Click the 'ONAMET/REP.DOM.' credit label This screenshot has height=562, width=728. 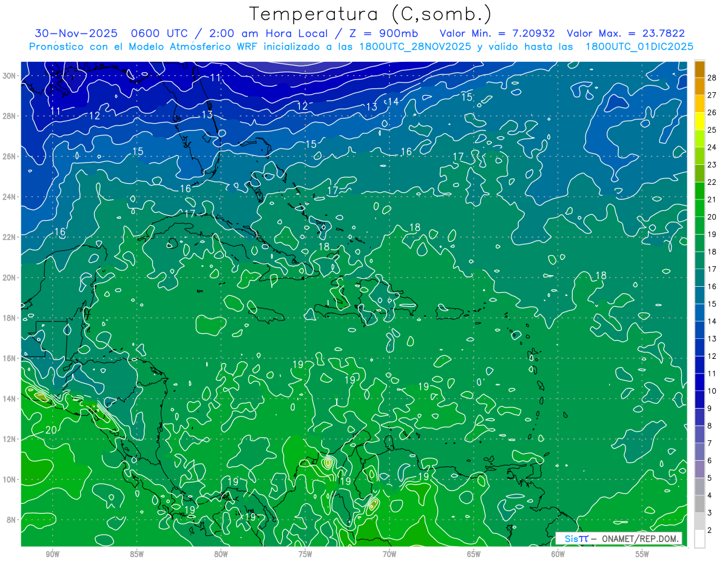pyautogui.click(x=641, y=538)
